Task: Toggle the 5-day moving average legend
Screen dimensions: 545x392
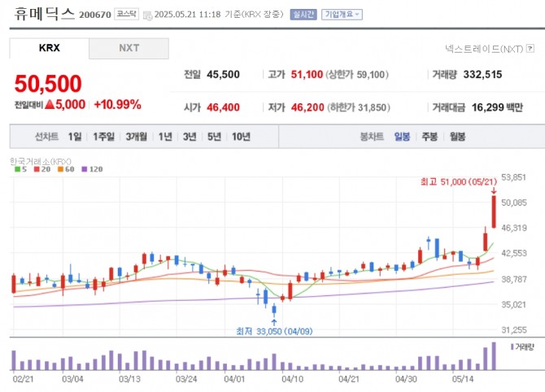Action: (18, 169)
